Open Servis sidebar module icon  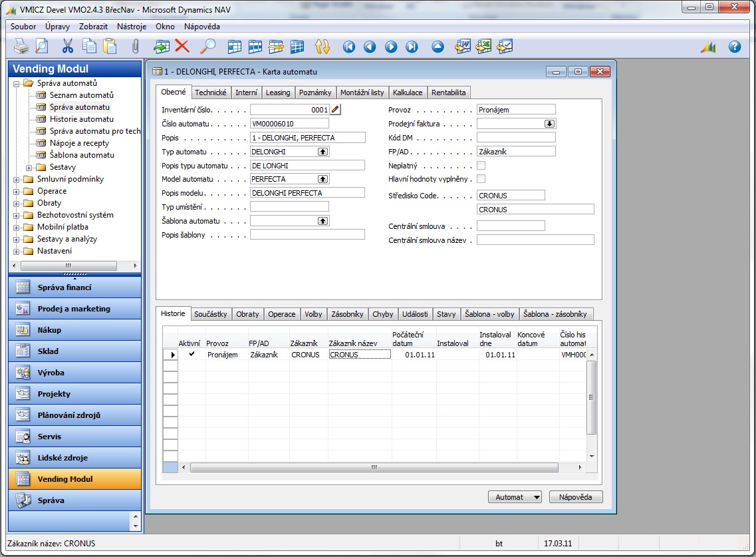coord(23,437)
